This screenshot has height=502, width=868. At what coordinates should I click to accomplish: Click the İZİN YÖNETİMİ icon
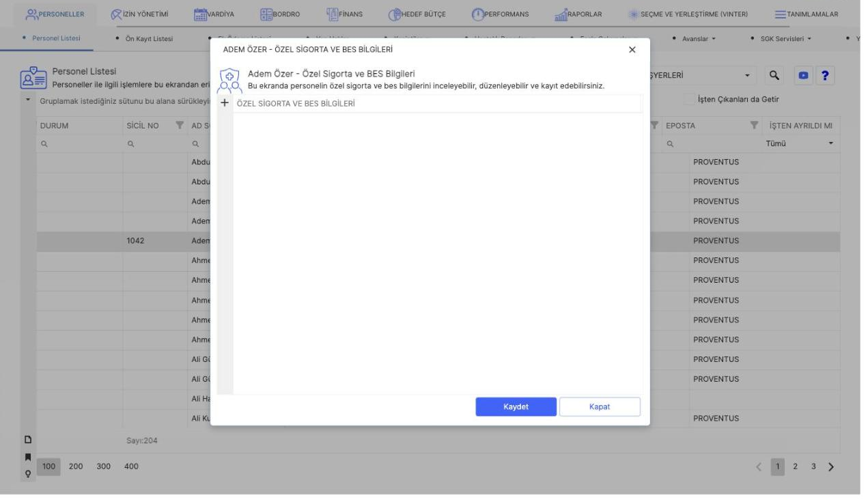click(116, 14)
